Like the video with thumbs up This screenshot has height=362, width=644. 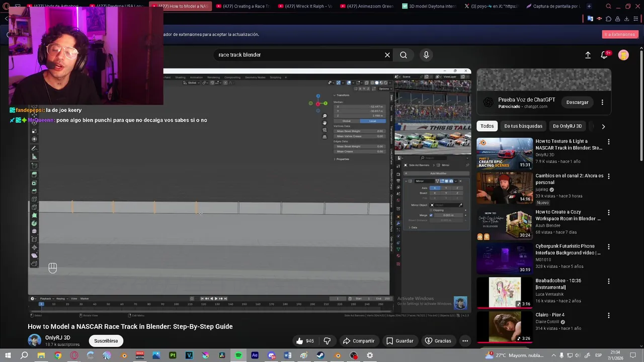[x=305, y=341]
